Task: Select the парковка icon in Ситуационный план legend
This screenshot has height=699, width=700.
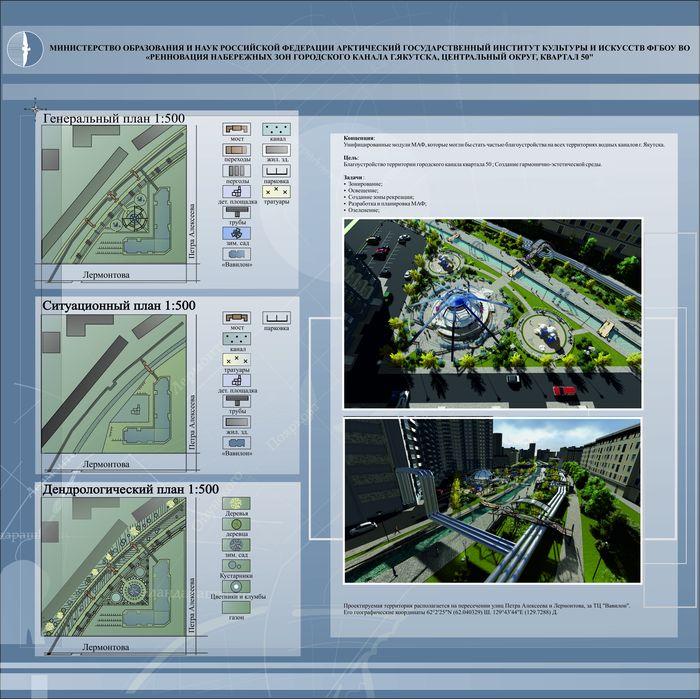Action: [276, 318]
